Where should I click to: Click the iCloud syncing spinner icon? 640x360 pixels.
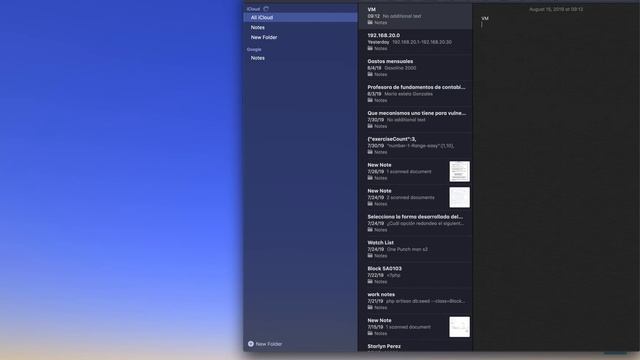click(x=266, y=9)
